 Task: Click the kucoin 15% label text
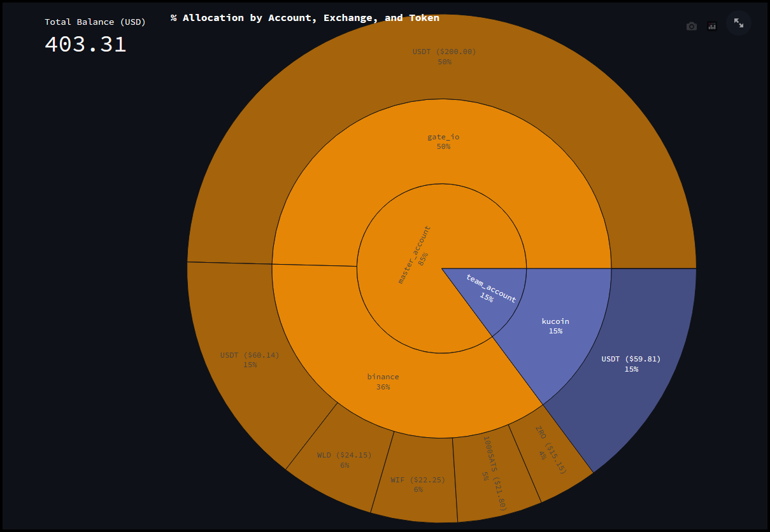coord(555,326)
